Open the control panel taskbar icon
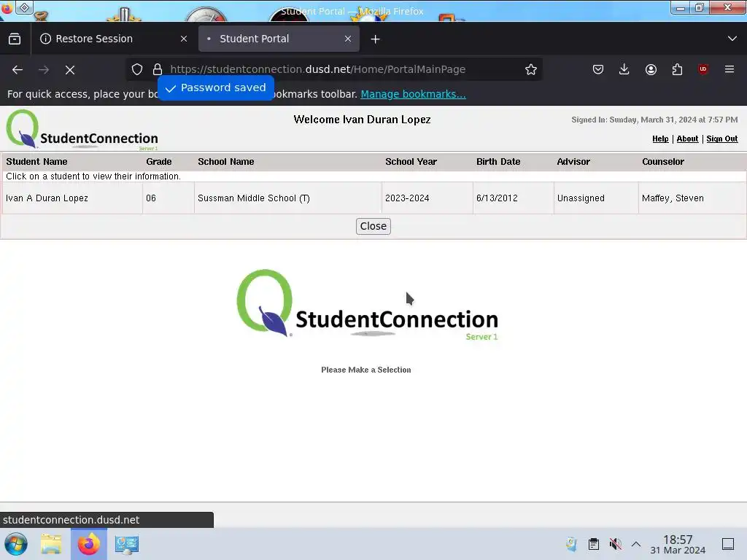Viewport: 747px width, 560px height. coord(127,544)
